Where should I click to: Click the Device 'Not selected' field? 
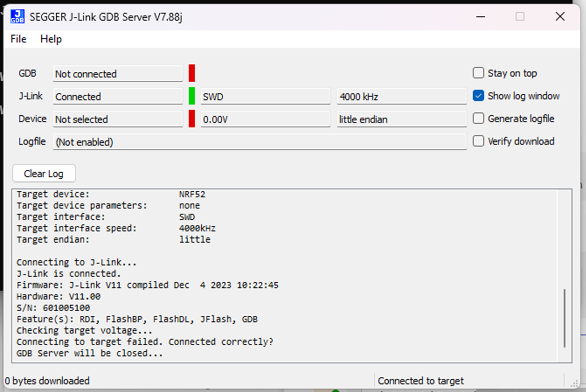(x=118, y=119)
